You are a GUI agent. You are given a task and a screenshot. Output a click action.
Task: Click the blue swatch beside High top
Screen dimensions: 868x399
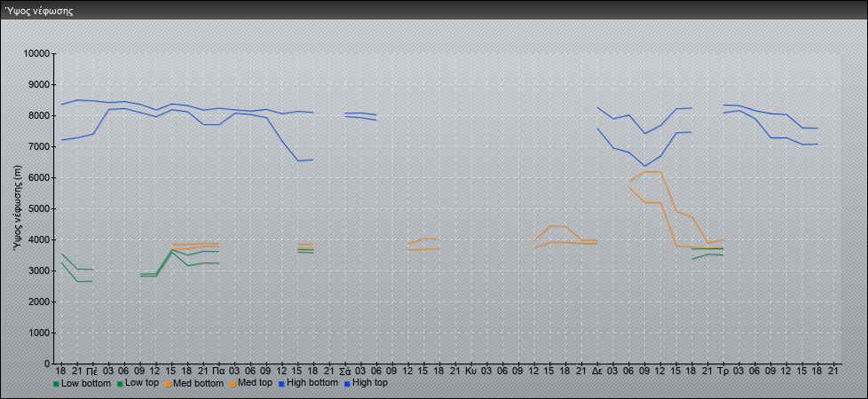[347, 383]
